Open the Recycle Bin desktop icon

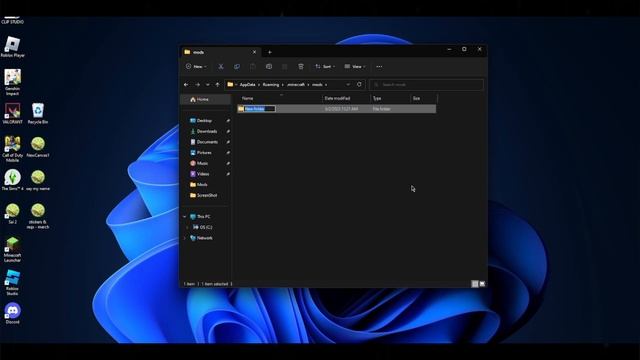point(38,113)
